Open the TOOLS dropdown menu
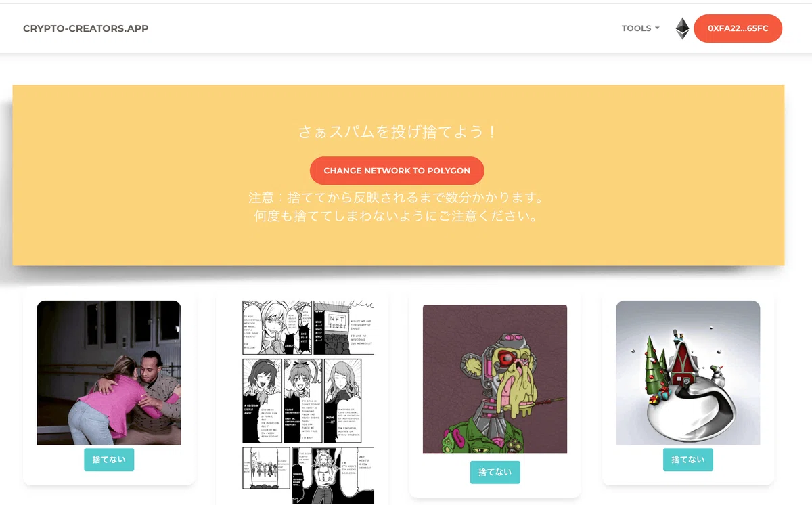 640,28
